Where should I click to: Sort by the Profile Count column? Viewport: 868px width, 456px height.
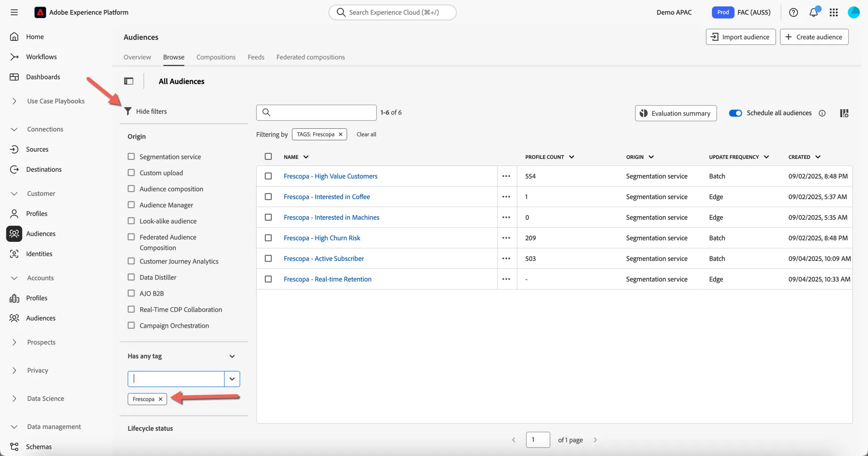tap(550, 157)
